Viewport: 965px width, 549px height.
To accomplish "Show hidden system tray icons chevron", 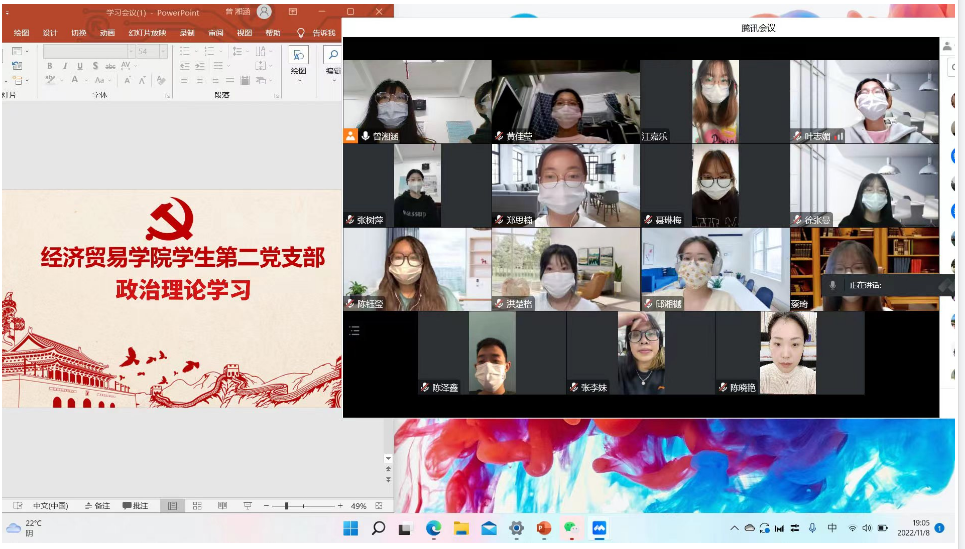I will pos(734,528).
